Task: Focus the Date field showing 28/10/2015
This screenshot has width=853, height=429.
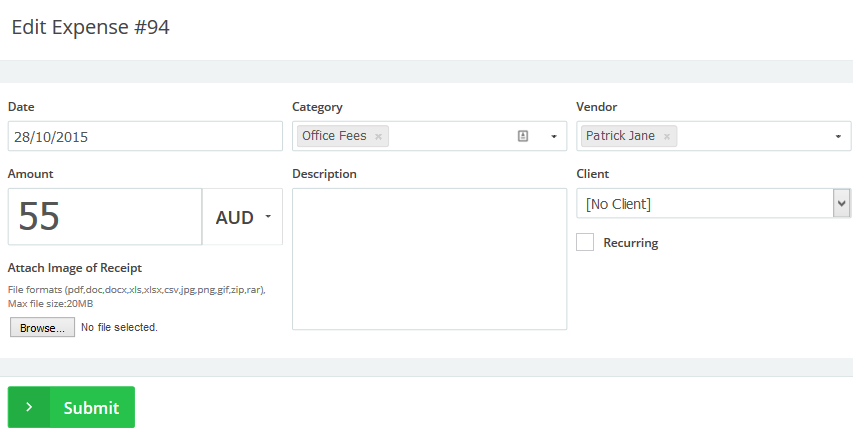Action: click(x=145, y=136)
